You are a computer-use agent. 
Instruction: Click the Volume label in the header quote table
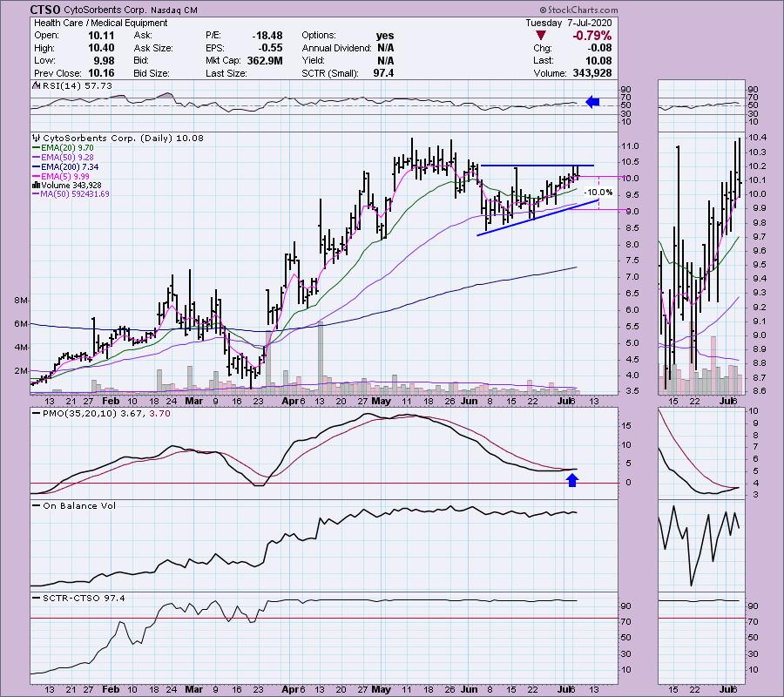[550, 73]
